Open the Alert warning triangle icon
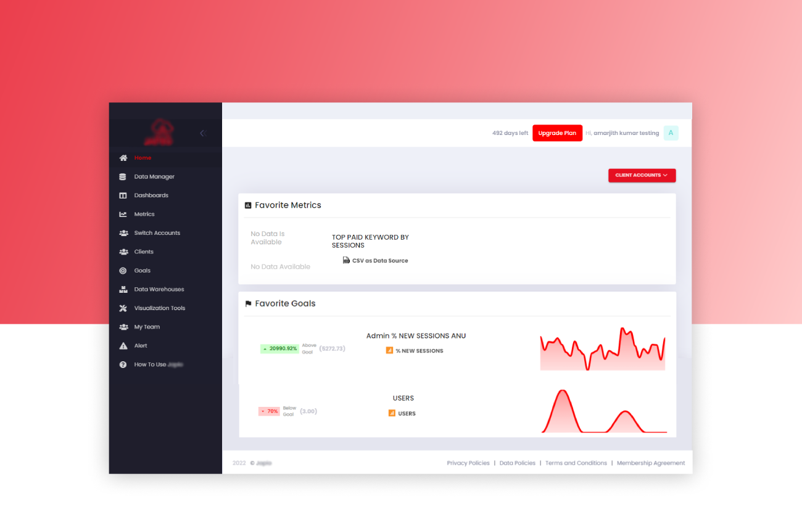 pyautogui.click(x=123, y=346)
